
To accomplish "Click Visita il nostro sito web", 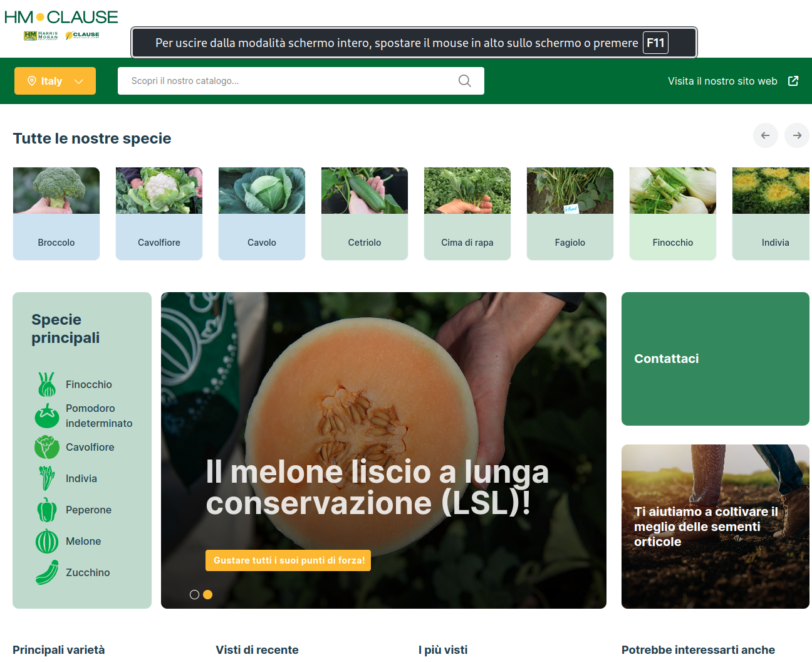I will pos(722,81).
